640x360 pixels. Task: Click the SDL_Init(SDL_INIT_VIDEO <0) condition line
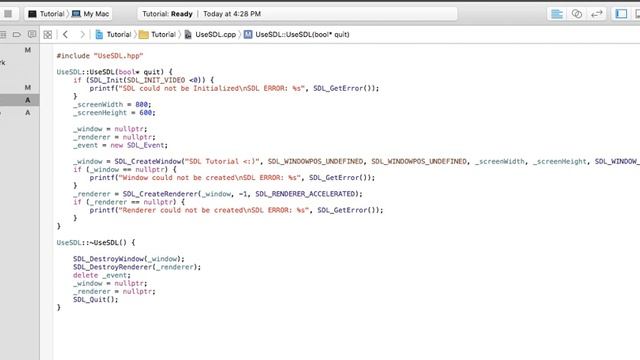tap(143, 80)
